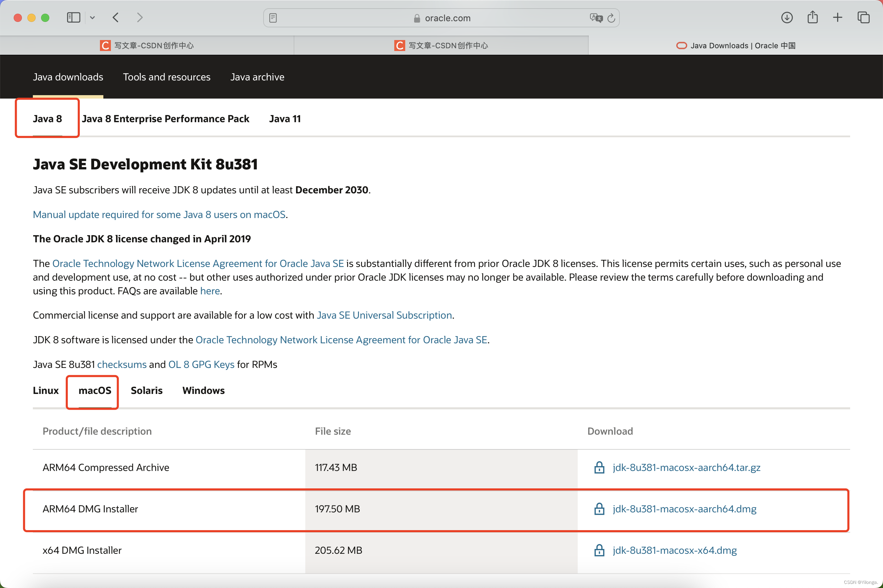Click the Java SE Universal Subscription link
Image resolution: width=883 pixels, height=588 pixels.
pos(384,315)
